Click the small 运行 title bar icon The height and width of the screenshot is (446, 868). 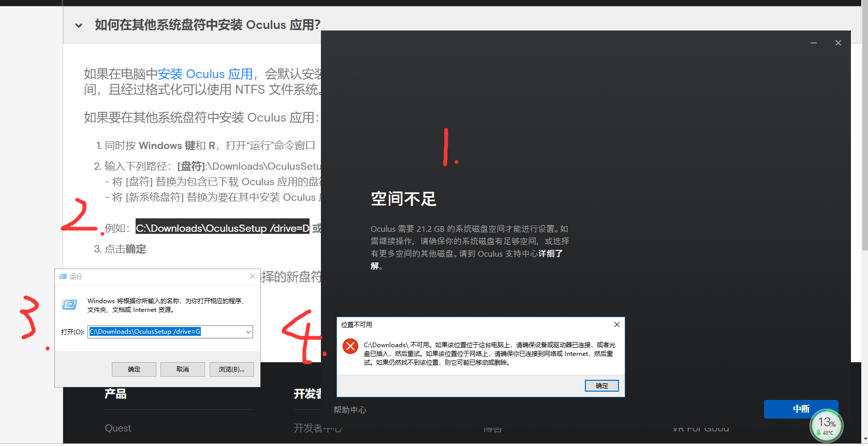click(63, 276)
